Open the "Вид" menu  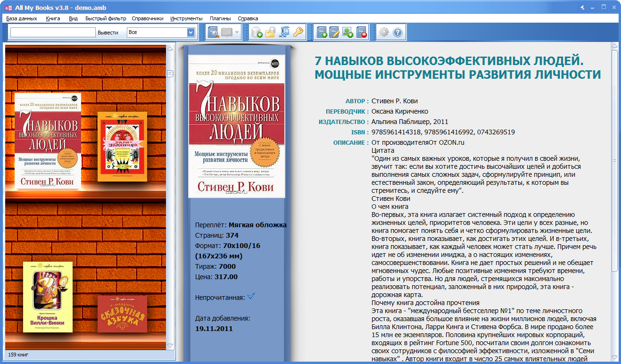(73, 18)
